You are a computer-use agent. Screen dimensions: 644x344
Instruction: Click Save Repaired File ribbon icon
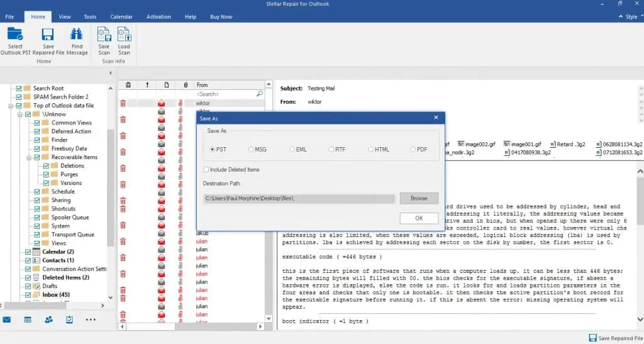(48, 35)
